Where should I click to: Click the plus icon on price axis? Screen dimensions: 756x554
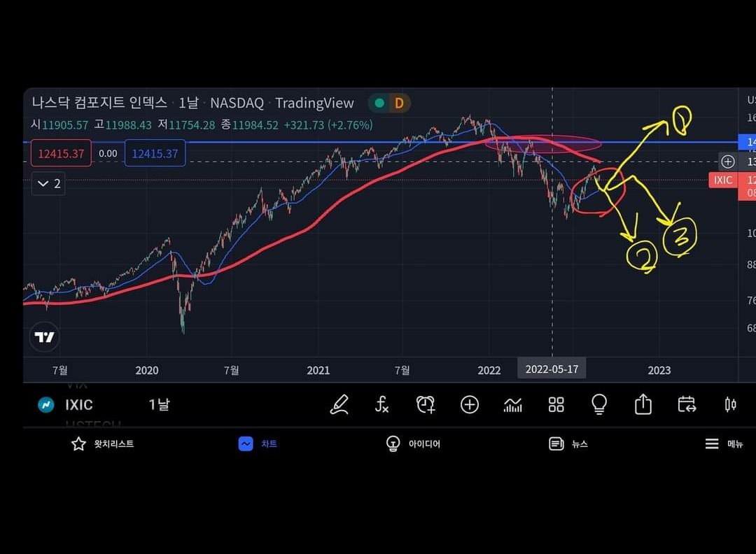728,162
